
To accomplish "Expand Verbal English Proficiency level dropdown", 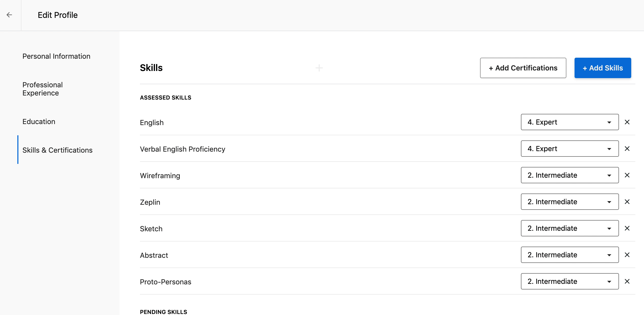I will pyautogui.click(x=569, y=149).
